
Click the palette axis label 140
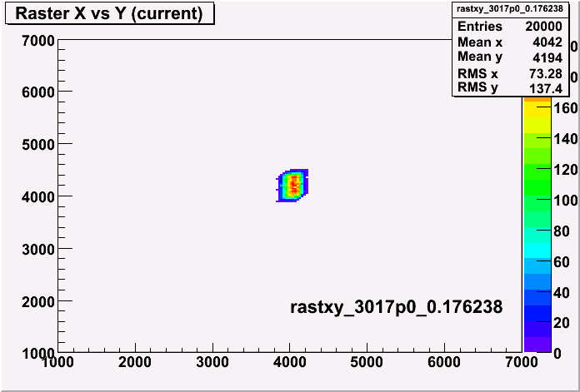click(565, 139)
